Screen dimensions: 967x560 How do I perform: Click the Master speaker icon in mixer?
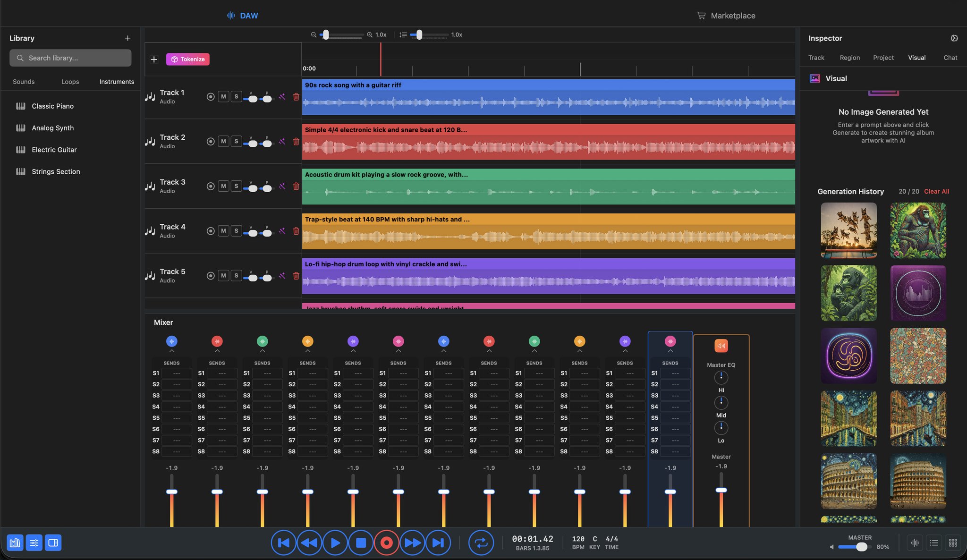click(x=721, y=346)
